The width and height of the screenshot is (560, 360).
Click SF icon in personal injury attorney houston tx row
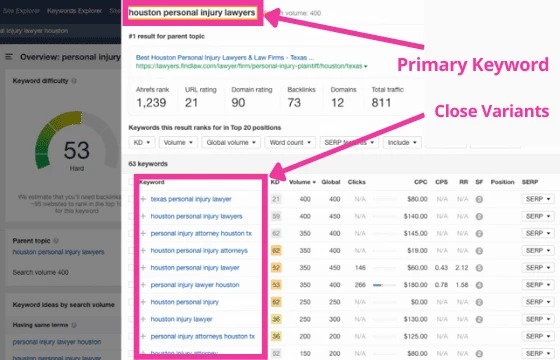click(479, 234)
